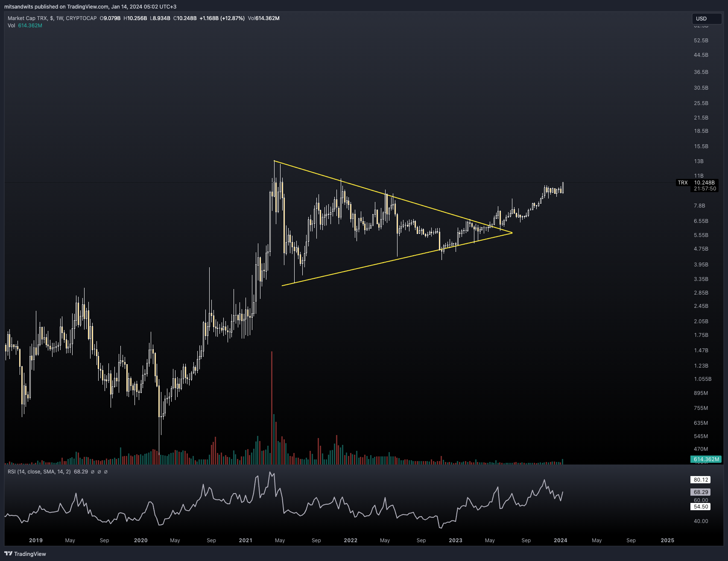Click the 470M price axis label
728x561 pixels.
pyautogui.click(x=701, y=449)
